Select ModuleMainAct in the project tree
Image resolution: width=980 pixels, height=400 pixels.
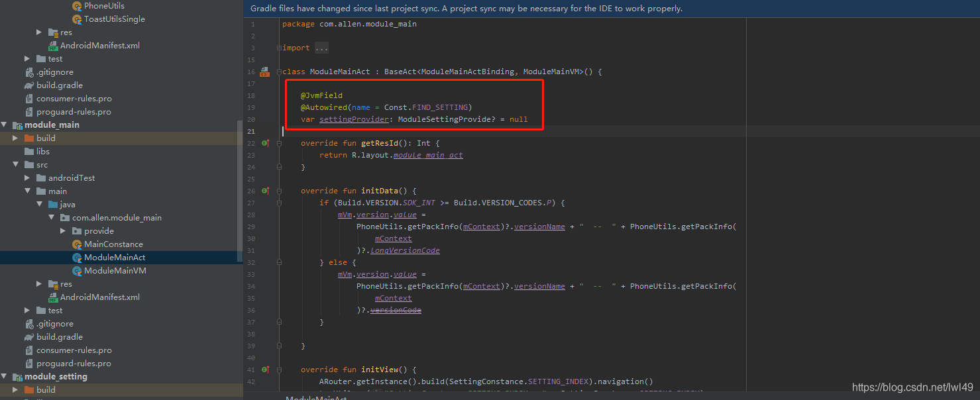click(115, 258)
